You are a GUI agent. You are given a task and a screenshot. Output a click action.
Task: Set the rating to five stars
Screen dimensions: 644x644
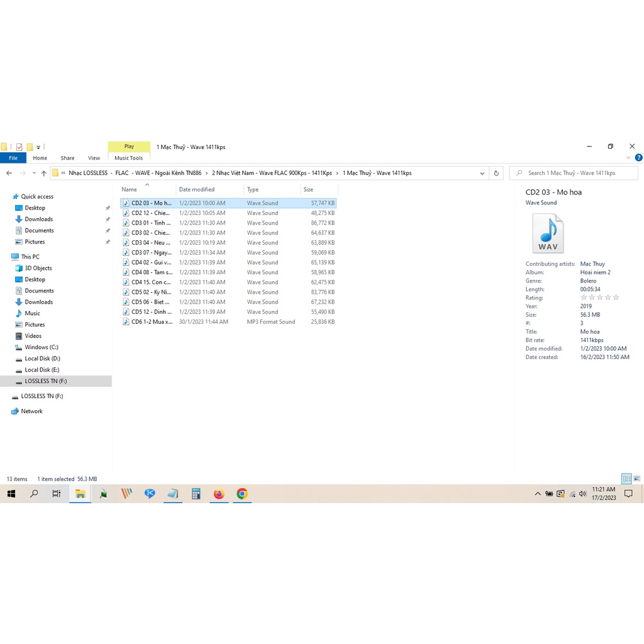click(616, 297)
